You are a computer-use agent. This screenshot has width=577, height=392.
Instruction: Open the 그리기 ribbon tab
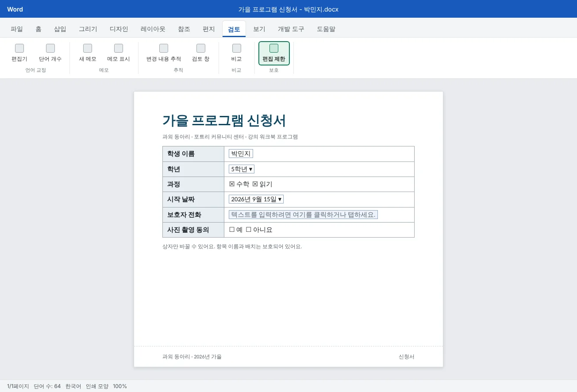88,29
